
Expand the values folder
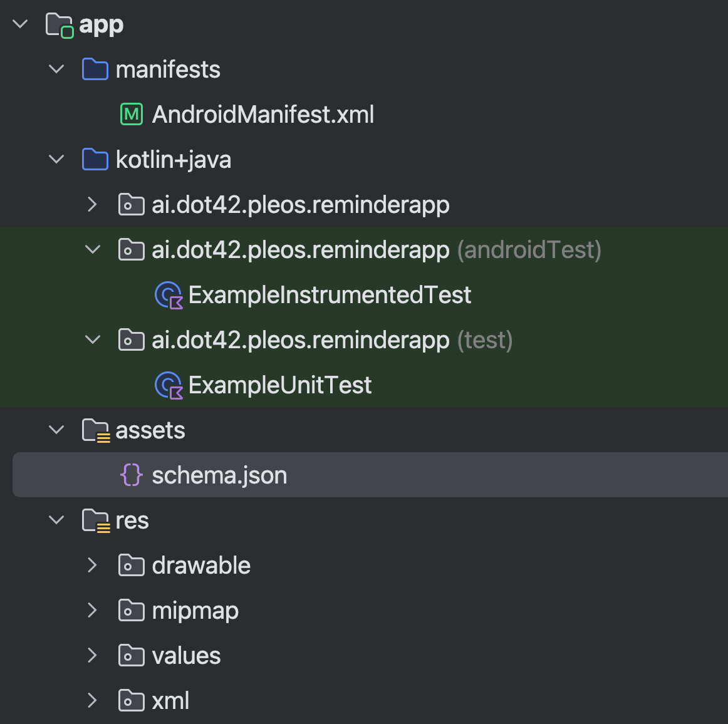[x=92, y=655]
